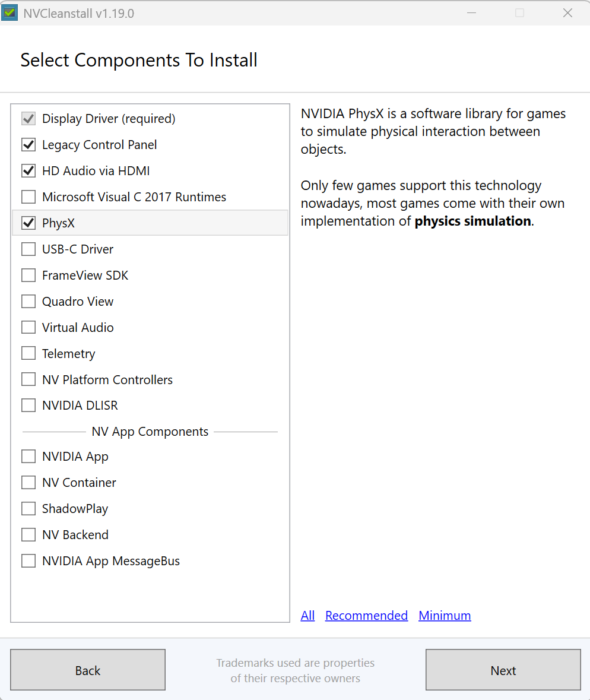The height and width of the screenshot is (700, 590).
Task: Uncheck Legacy Control Panel
Action: click(28, 144)
